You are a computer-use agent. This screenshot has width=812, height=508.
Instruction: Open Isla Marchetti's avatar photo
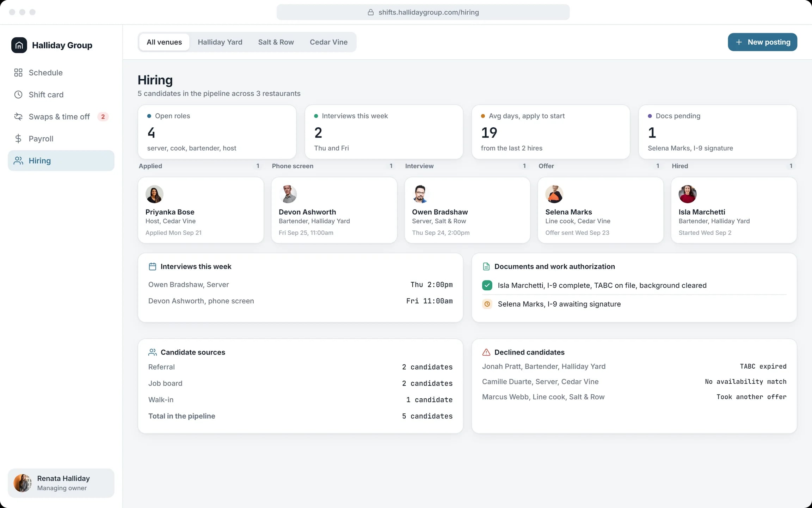(688, 194)
